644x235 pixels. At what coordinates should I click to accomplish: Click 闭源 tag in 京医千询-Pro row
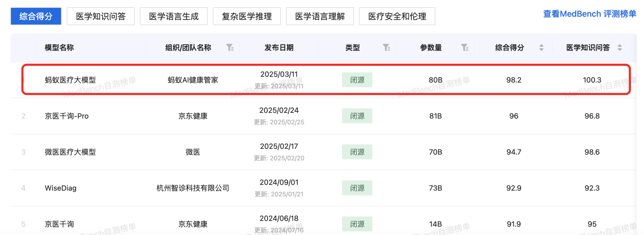[x=357, y=116]
